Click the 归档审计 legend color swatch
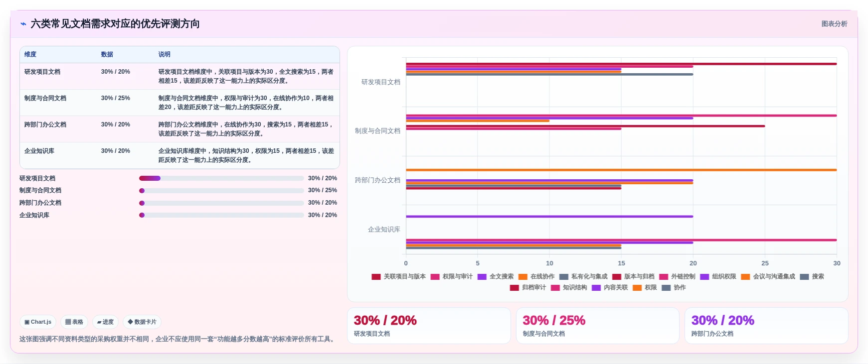Image resolution: width=868 pixels, height=364 pixels. [515, 288]
